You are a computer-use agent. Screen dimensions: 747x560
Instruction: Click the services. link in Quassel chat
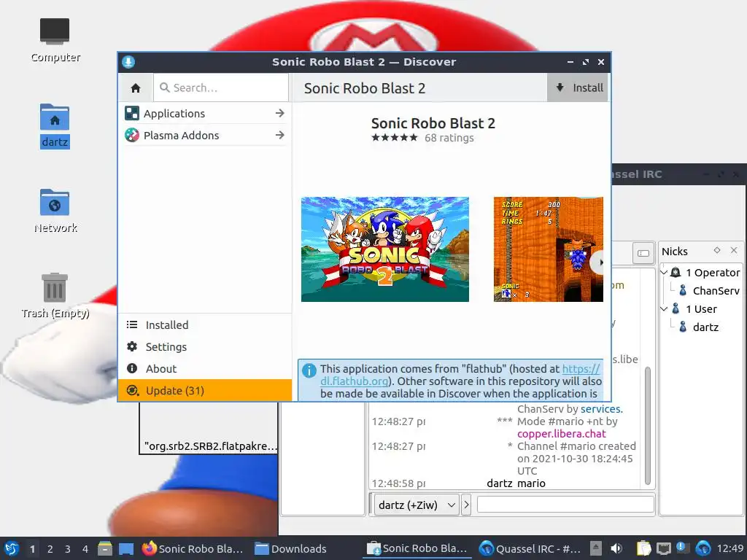tap(602, 409)
